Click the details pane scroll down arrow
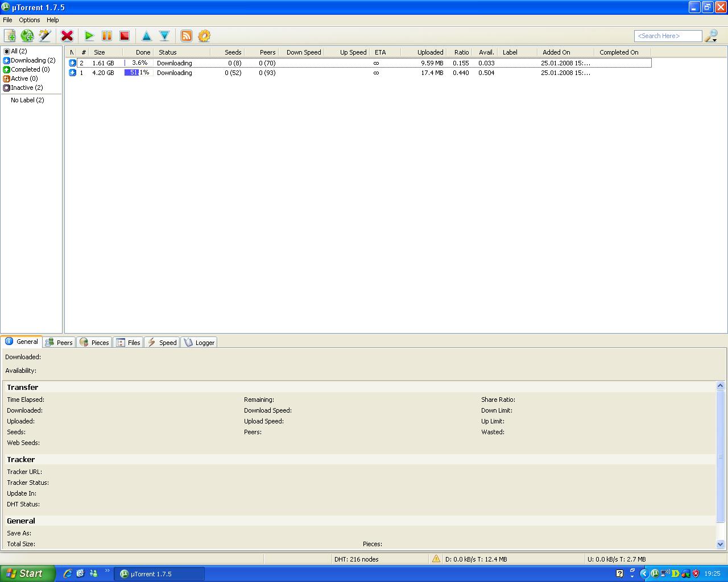This screenshot has width=728, height=582. click(721, 544)
